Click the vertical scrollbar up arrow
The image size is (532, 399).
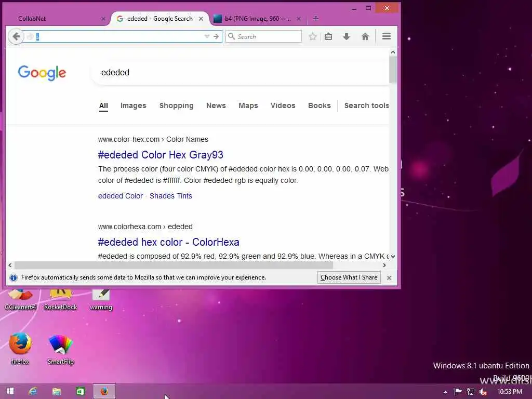[393, 52]
